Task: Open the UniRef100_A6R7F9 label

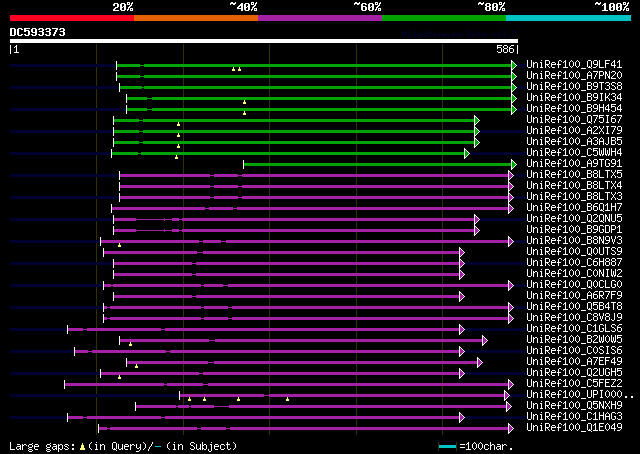Action: point(574,296)
